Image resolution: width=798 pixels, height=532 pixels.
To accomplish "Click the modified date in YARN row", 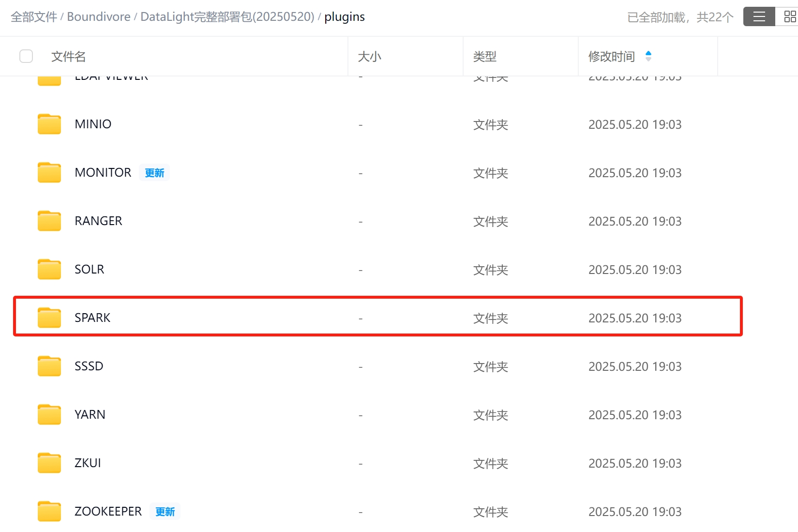I will pyautogui.click(x=635, y=415).
